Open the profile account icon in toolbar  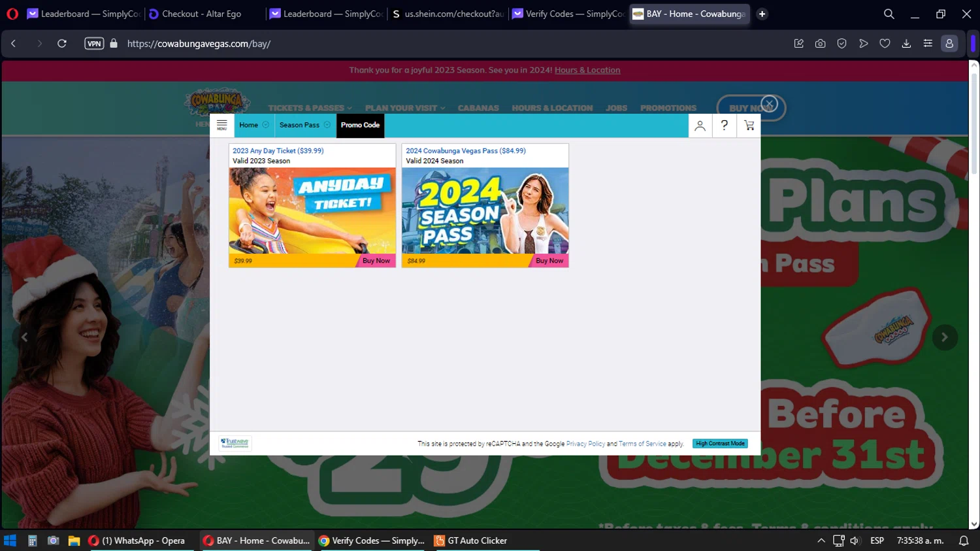click(949, 44)
